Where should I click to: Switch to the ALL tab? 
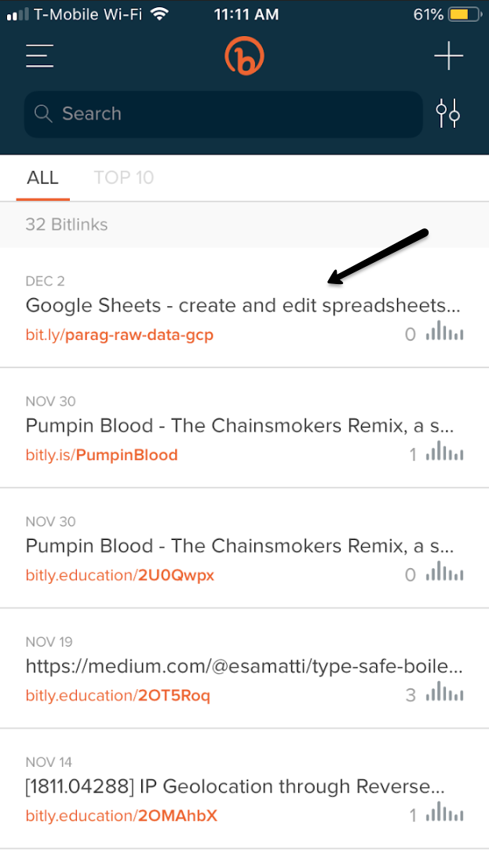click(x=42, y=177)
